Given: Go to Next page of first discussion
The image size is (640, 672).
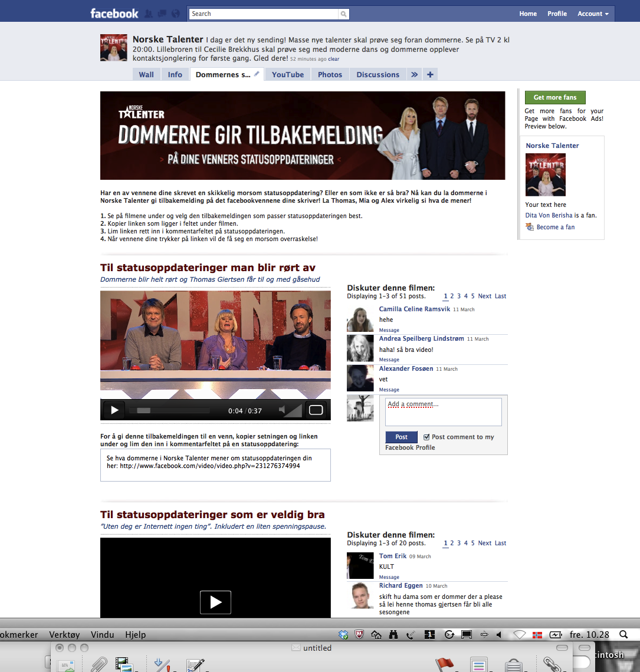Looking at the screenshot, I should pyautogui.click(x=485, y=296).
